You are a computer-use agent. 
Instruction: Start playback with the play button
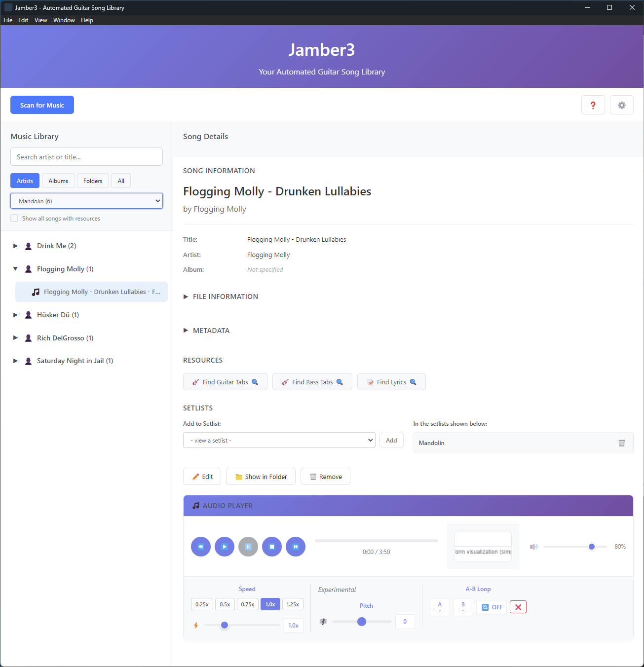(x=225, y=547)
